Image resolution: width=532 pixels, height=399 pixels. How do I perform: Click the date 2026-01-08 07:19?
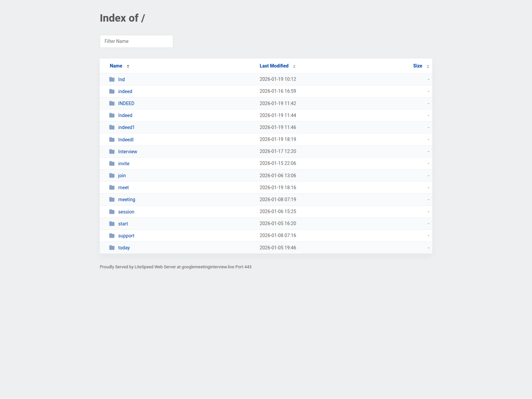(278, 199)
